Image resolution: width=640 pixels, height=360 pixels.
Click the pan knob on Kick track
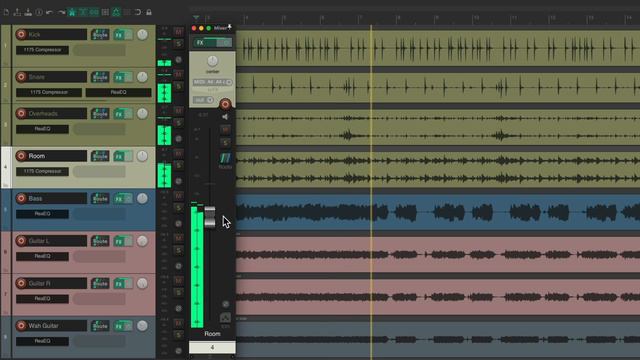[x=142, y=35]
